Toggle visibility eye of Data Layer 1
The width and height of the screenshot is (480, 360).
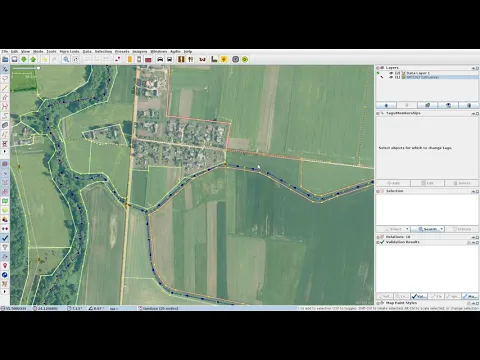(x=391, y=73)
